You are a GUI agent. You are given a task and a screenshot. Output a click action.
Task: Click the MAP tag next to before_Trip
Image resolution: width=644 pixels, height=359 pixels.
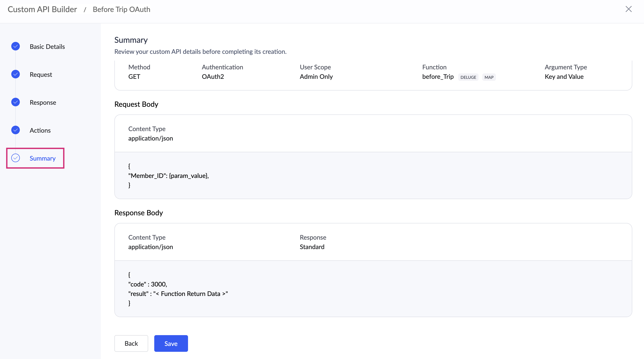pos(489,77)
